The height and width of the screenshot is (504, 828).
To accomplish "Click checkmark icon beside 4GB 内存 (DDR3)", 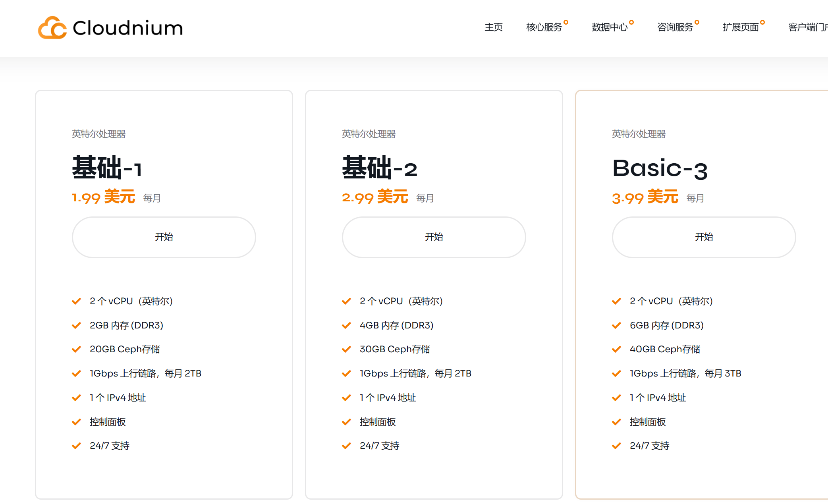I will [346, 325].
